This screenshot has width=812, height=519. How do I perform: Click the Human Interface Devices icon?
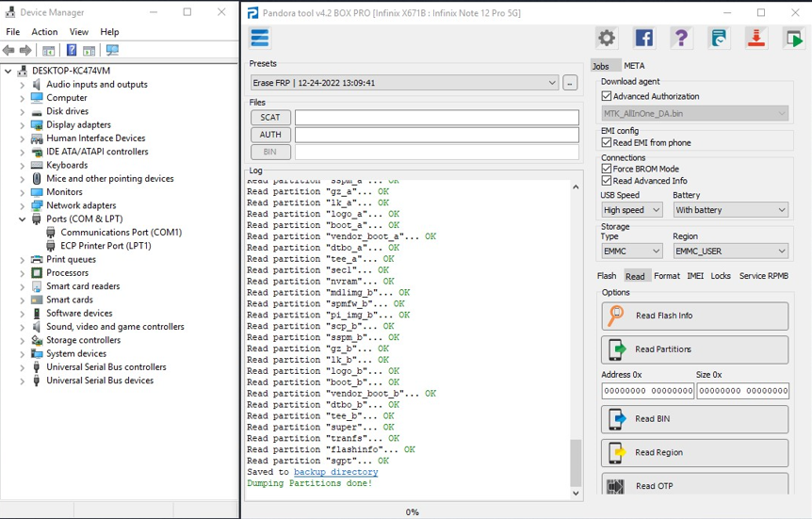(36, 138)
